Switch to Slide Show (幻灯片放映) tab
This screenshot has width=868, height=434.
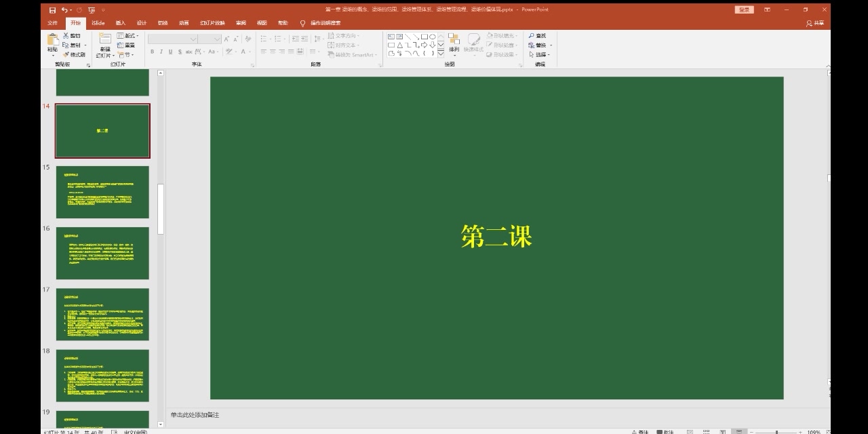coord(212,23)
